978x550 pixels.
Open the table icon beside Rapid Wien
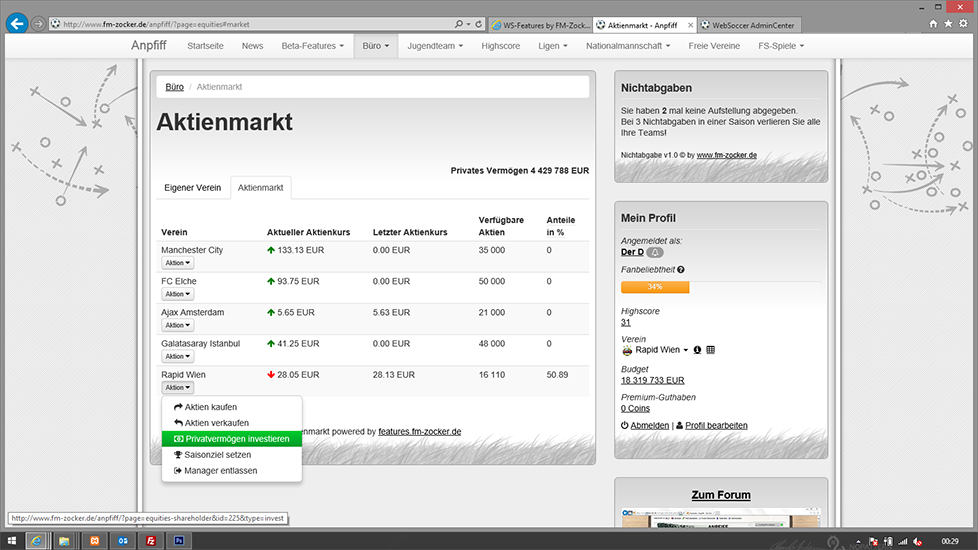711,350
